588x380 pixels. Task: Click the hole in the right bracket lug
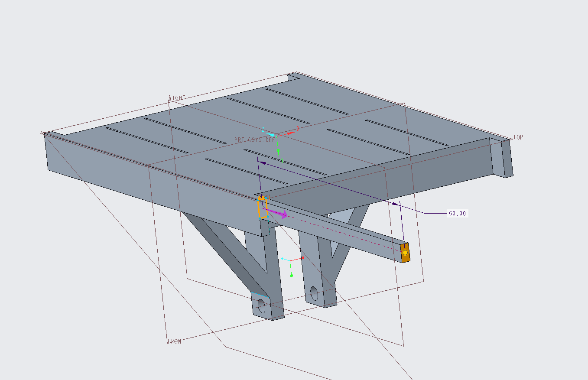point(314,294)
